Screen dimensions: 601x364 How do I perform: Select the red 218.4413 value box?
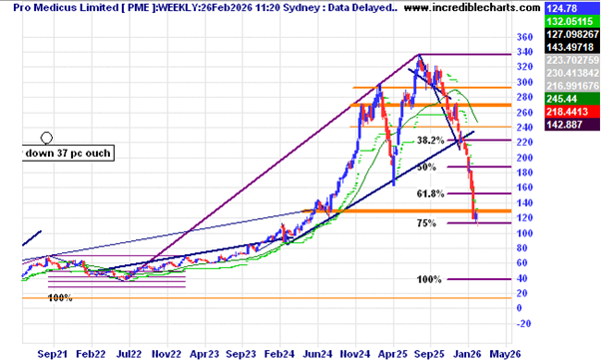[572, 112]
